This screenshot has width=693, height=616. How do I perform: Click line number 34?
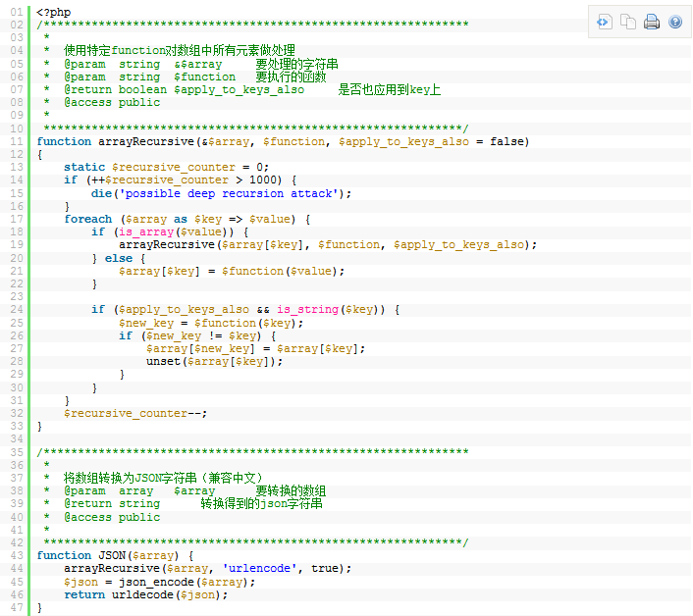(17, 439)
